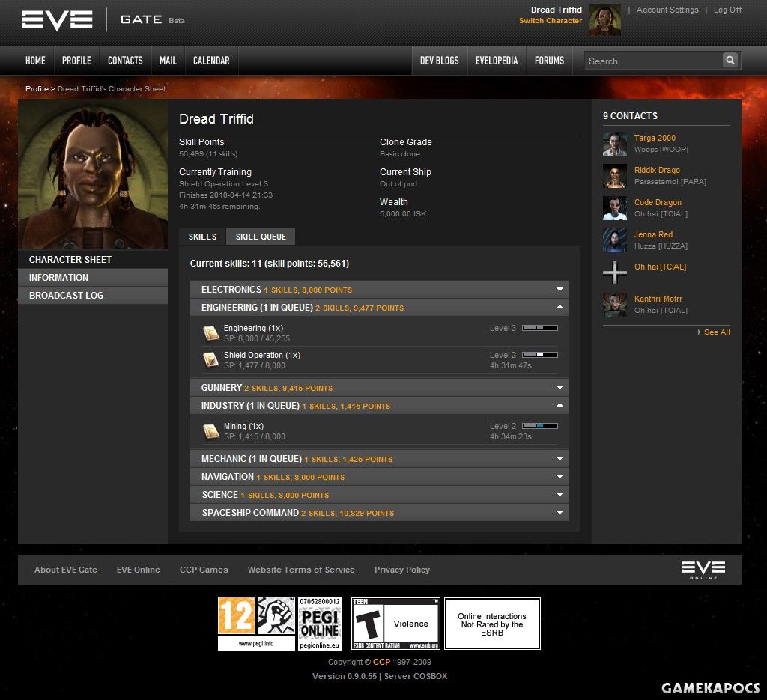The image size is (767, 700).
Task: Select Broadcast Log in the sidebar
Action: [x=93, y=295]
